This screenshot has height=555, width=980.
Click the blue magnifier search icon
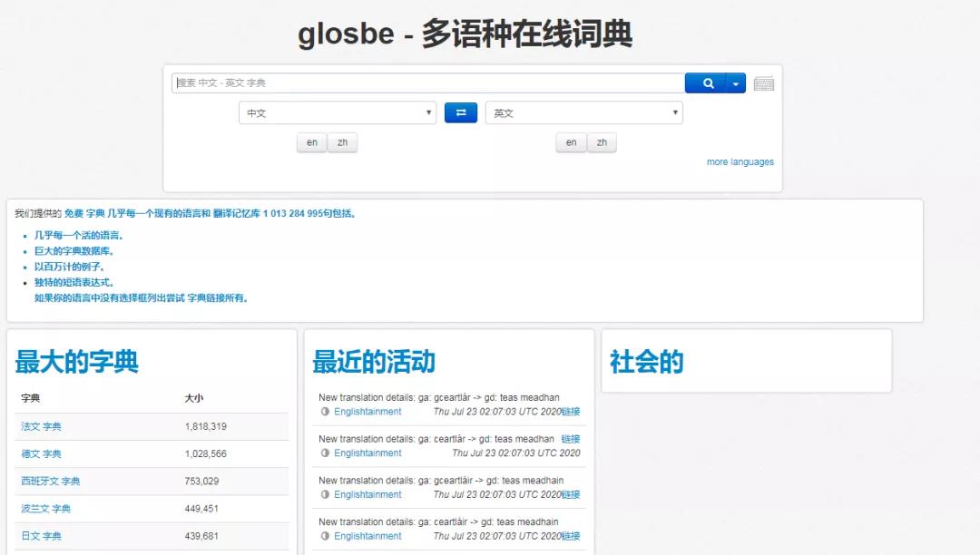point(707,83)
